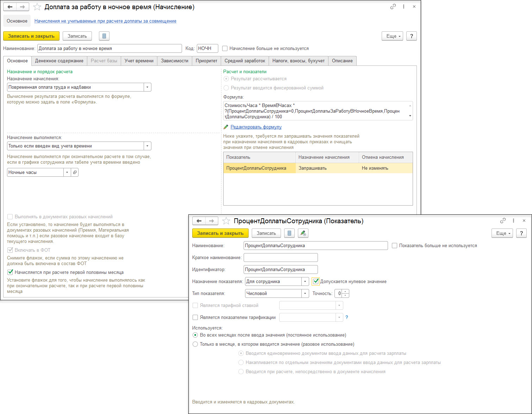Screen dimensions: 532x414
Task: Click Запрашивать cell in table
Action: pyautogui.click(x=327, y=168)
